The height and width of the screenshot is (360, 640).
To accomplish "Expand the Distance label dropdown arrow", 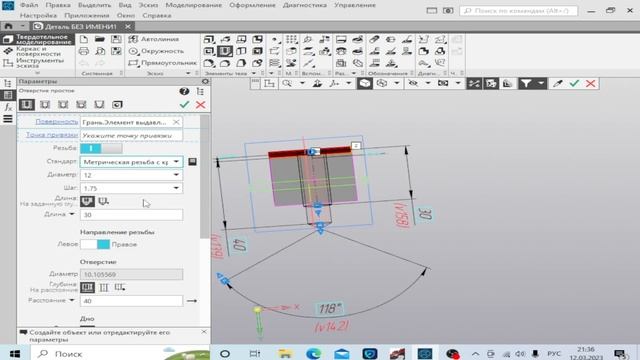I will (72, 300).
